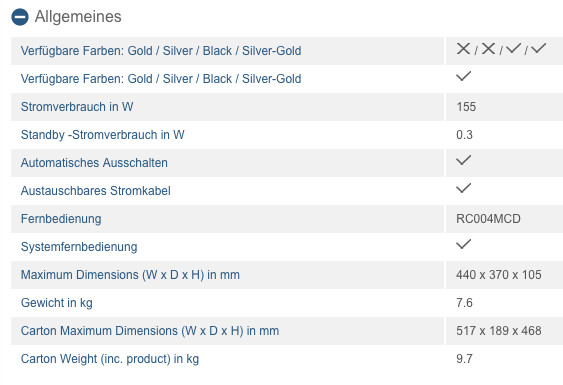This screenshot has width=563, height=385.
Task: Click the Carton Weight (inc. product) label
Action: (110, 359)
